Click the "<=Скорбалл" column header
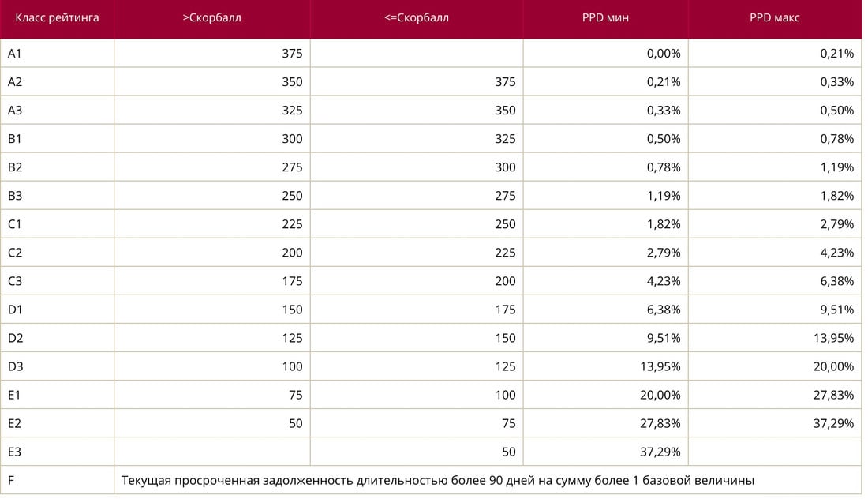Screen dimensions: 868x499 coord(416,18)
